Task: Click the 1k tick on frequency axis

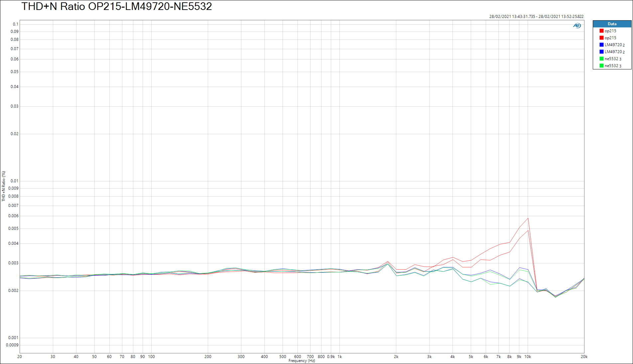Action: pos(339,357)
